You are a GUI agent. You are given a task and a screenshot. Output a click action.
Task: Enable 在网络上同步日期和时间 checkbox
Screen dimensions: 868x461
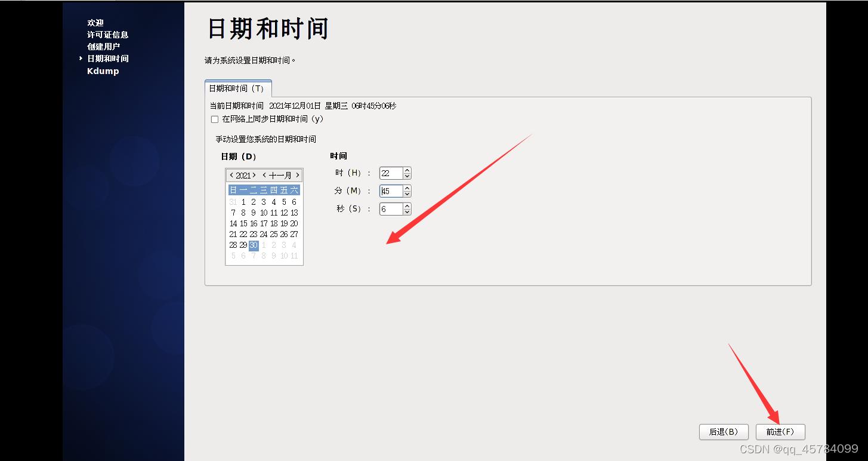tap(215, 119)
